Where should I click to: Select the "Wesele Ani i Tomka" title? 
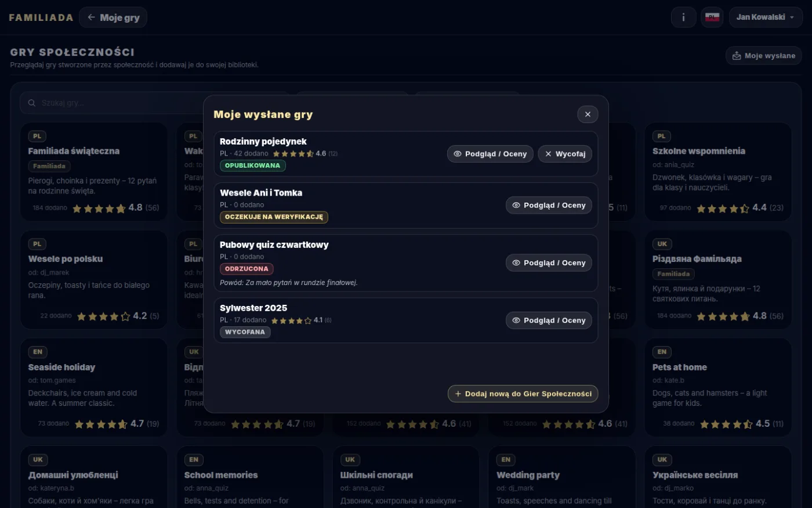pyautogui.click(x=261, y=193)
